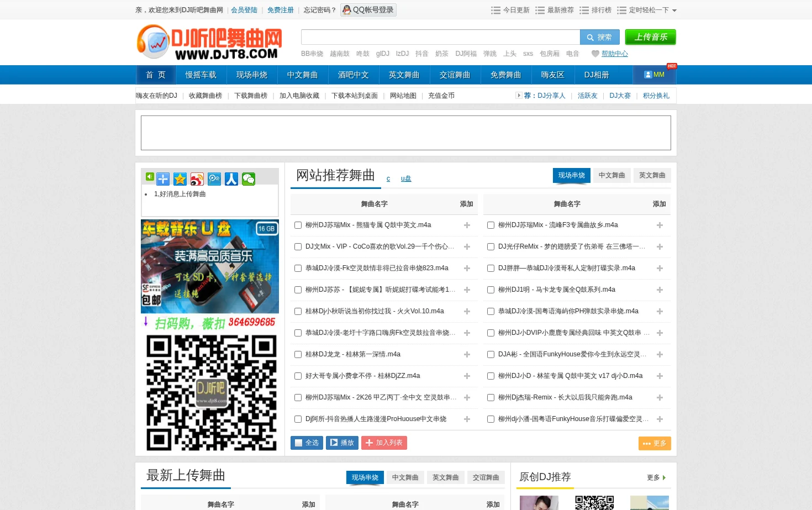Expand the 定时轻松一下 dropdown
Viewport: 812px width, 510px height.
tap(674, 10)
